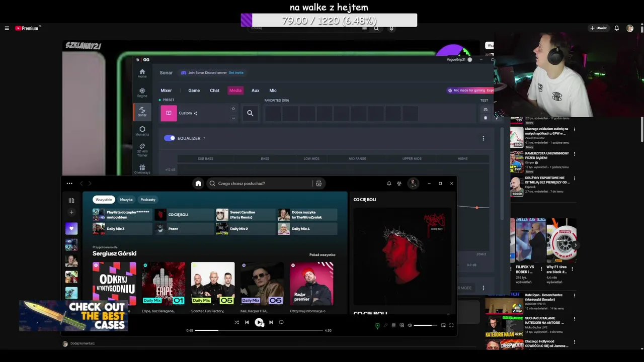644x362 pixels.
Task: Click the plus create button in Spotify sidebar
Action: click(x=71, y=212)
